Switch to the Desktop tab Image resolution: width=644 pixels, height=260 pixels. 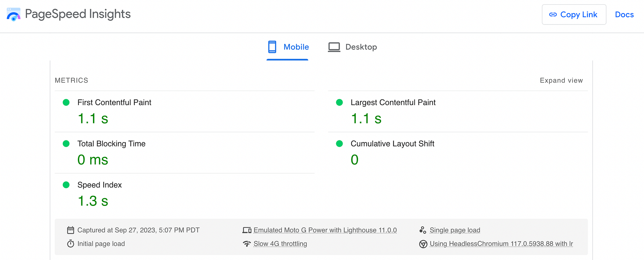[352, 47]
